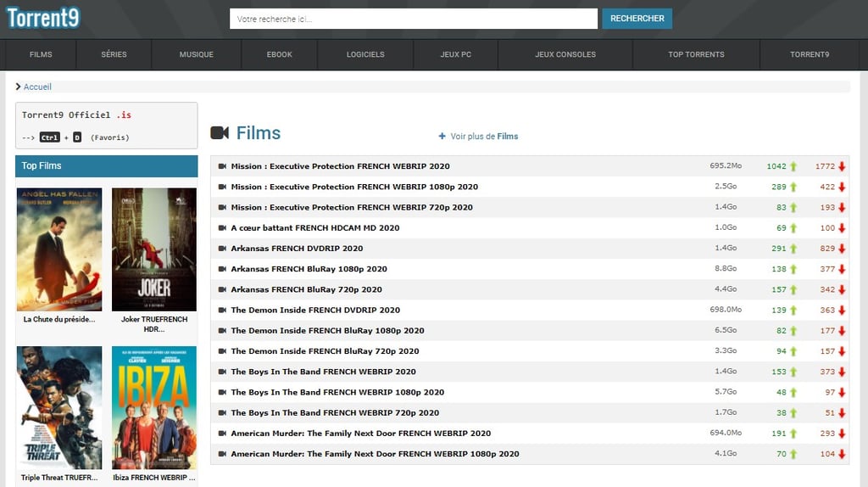Screen dimensions: 868x487
Task: Click the Triple Threat poster thumbnail
Action: click(59, 408)
